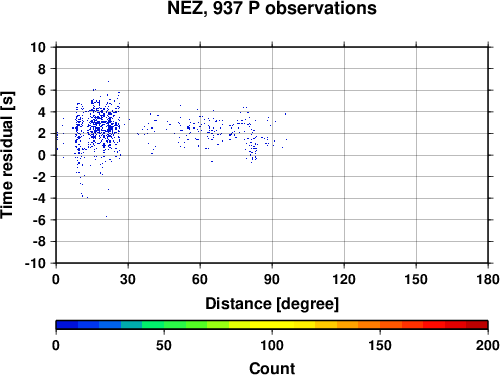Click the x-axis tick label 60
The image size is (500, 375).
[x=200, y=279]
